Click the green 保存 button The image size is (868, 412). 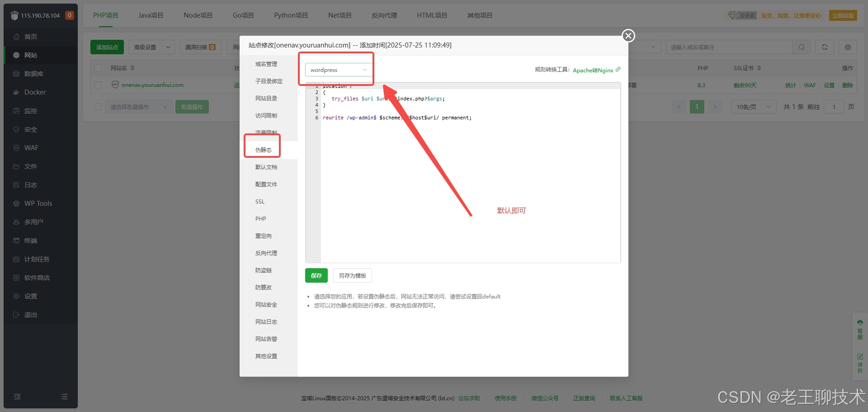tap(316, 275)
